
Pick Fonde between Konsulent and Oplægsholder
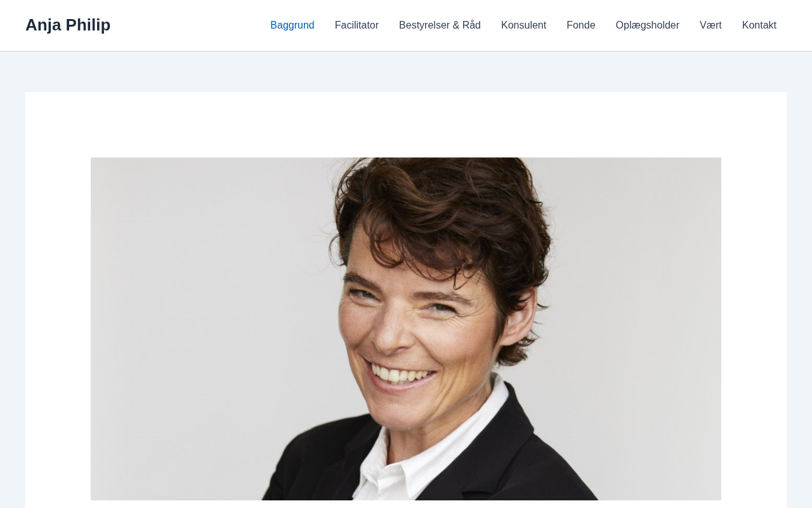[x=581, y=25]
